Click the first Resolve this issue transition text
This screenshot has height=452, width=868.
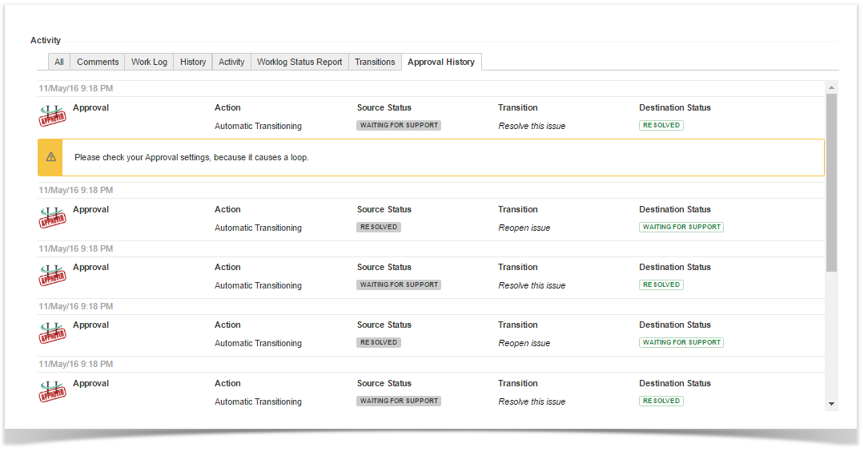pyautogui.click(x=532, y=127)
